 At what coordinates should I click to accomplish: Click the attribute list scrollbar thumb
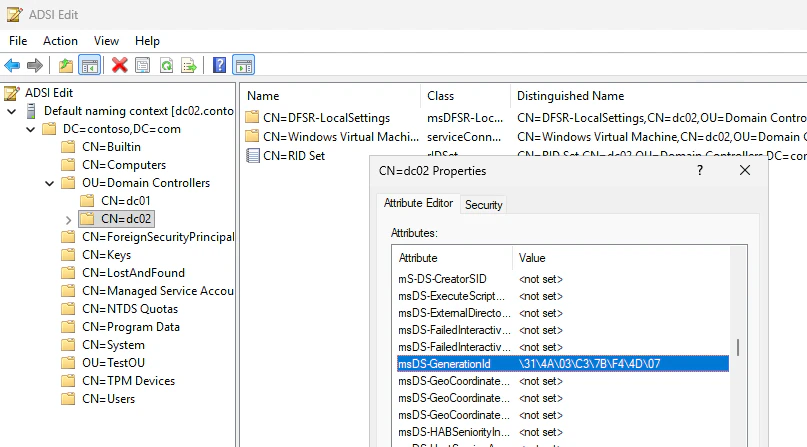click(x=738, y=347)
